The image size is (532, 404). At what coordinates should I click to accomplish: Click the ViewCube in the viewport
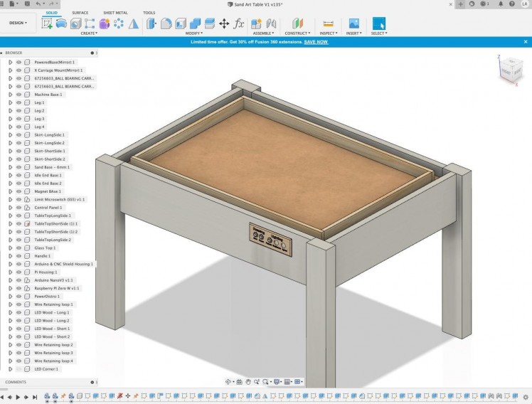[x=509, y=70]
